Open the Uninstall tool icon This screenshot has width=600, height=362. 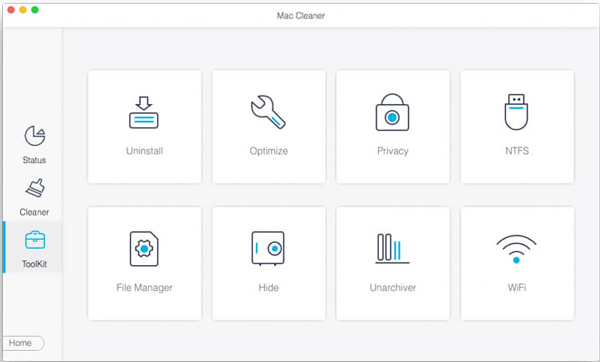click(144, 113)
